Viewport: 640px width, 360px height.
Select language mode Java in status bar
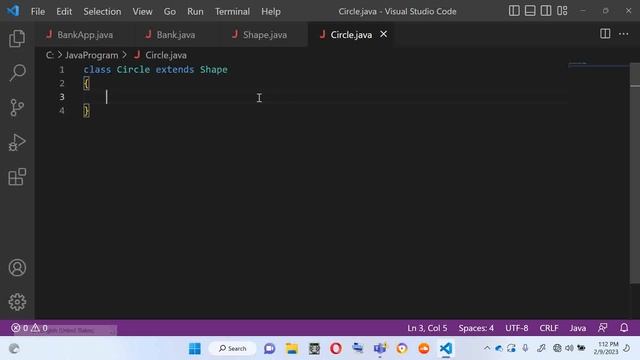click(578, 328)
